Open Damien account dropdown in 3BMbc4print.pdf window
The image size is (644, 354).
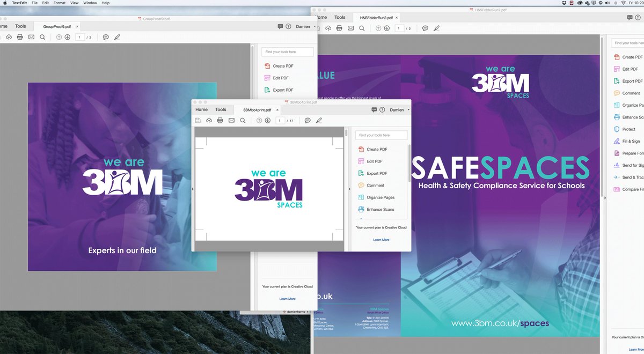[399, 109]
